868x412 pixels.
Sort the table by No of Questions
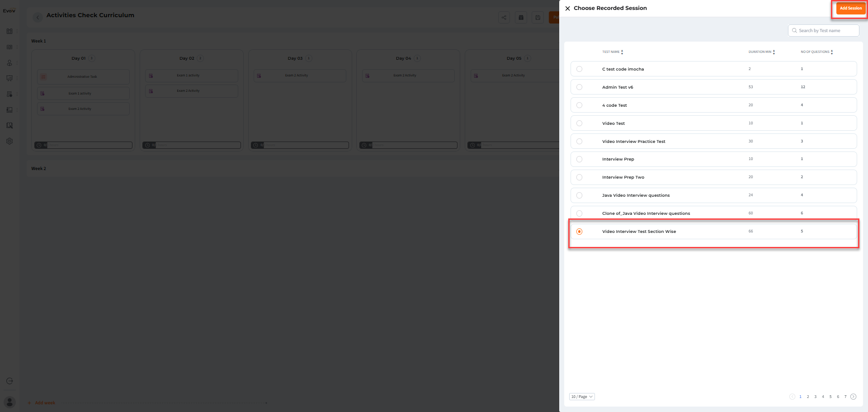pos(832,52)
